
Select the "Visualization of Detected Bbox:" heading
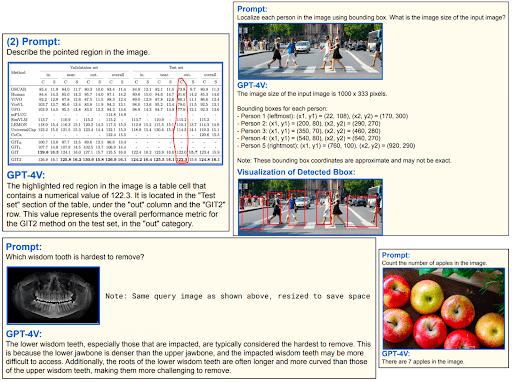[x=296, y=172]
